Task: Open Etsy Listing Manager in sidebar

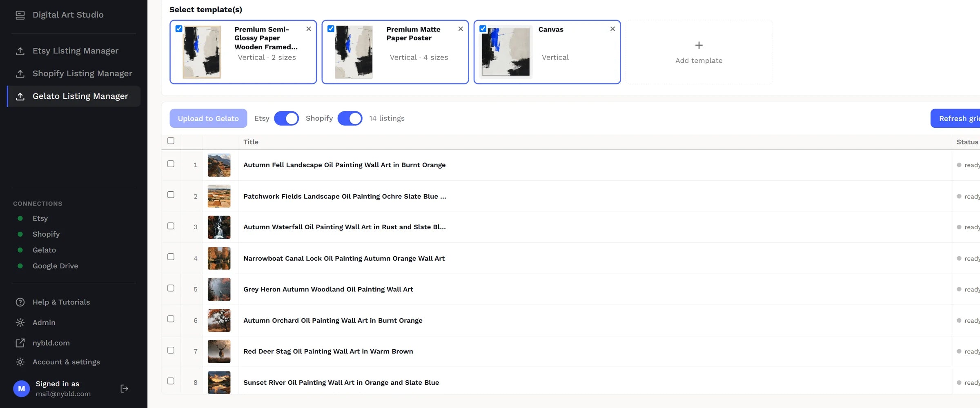Action: (x=74, y=51)
